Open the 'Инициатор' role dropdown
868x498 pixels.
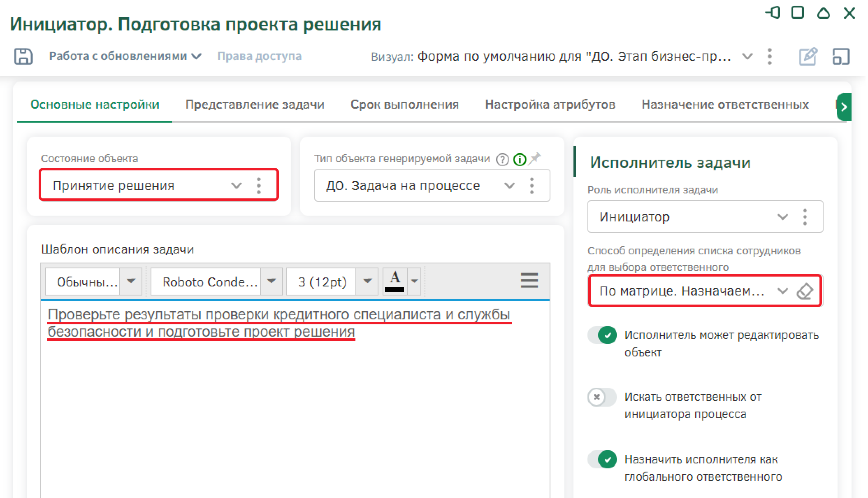(x=782, y=217)
